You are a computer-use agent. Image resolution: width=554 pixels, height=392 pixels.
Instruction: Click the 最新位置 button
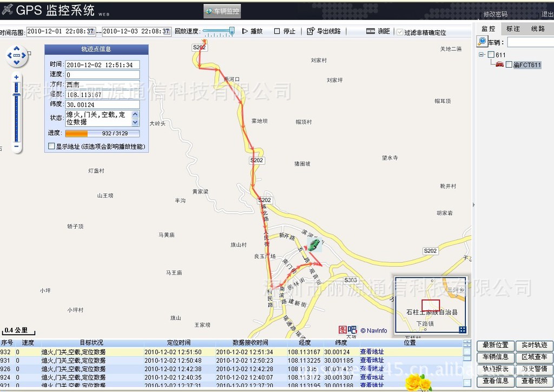pyautogui.click(x=495, y=345)
